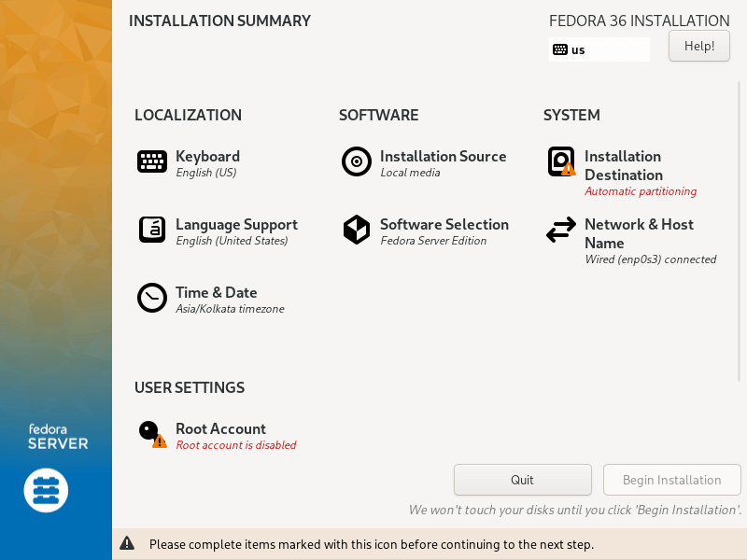Select the 'Fedora Server Edition' text
The height and width of the screenshot is (560, 747).
pyautogui.click(x=433, y=241)
